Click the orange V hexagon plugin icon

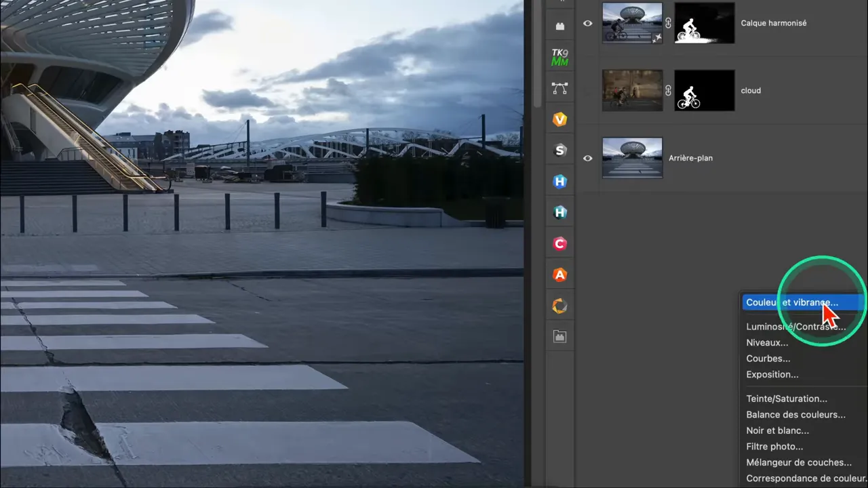pos(559,119)
